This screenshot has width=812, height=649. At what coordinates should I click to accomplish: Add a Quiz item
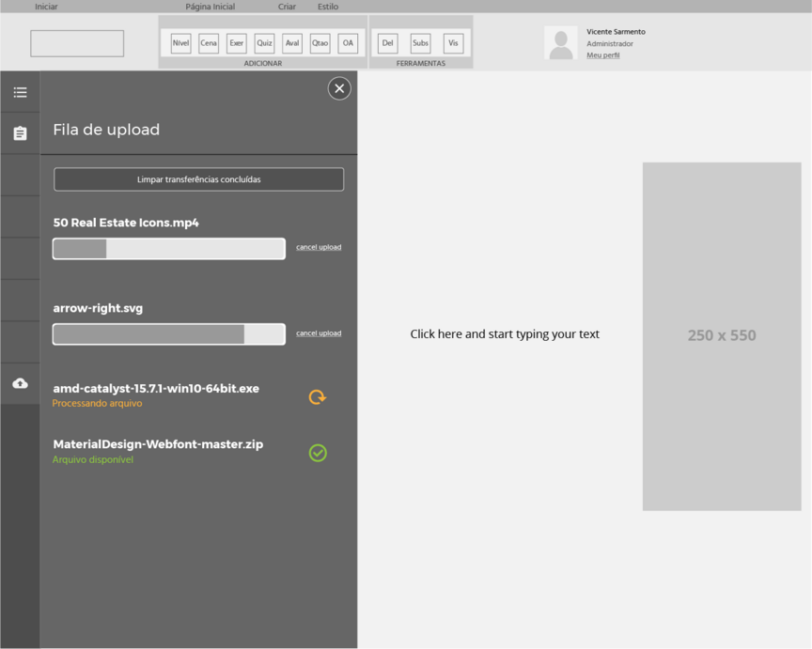pyautogui.click(x=265, y=43)
